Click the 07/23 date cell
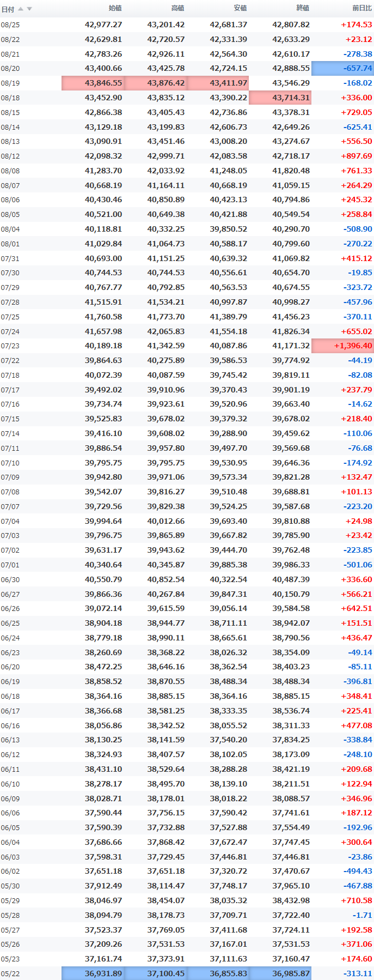374x980 pixels. 10,346
